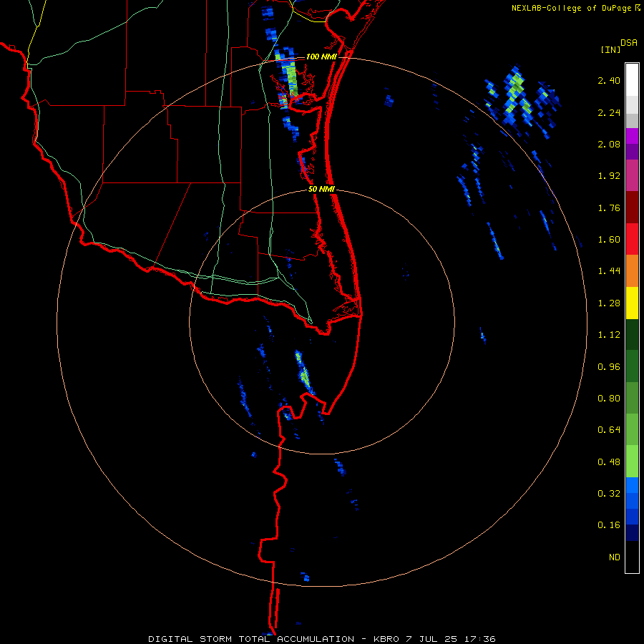This screenshot has width=644, height=644.
Task: Click the 50 NMI range ring label
Action: pos(321,189)
